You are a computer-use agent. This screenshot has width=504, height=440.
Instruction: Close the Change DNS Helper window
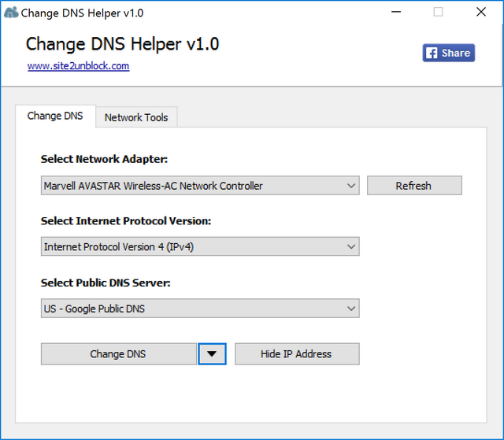[481, 13]
